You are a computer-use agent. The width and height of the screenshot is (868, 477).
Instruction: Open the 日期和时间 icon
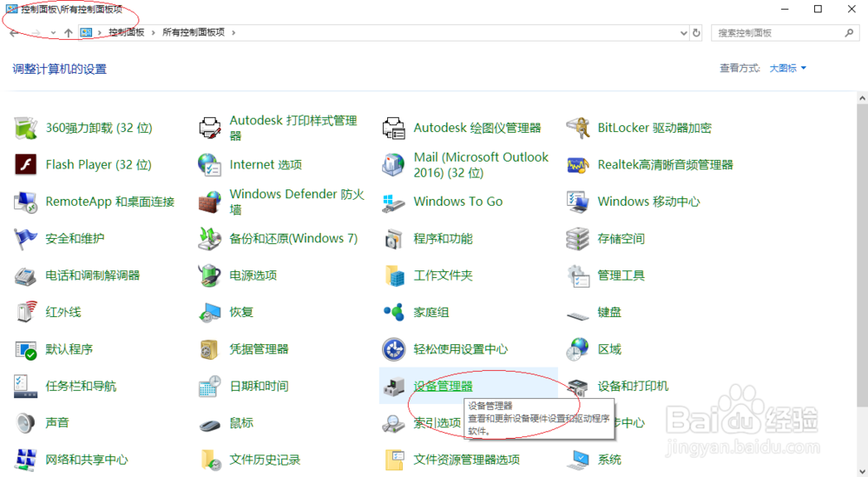click(210, 386)
